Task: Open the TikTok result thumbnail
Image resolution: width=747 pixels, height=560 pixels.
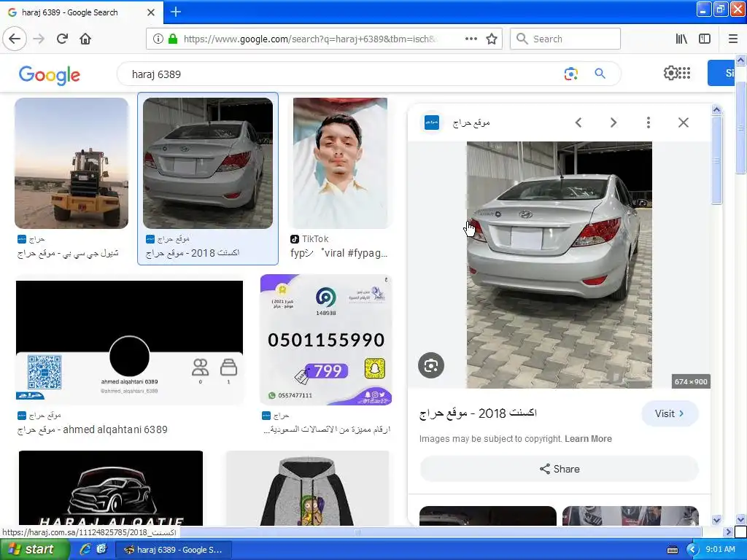Action: click(340, 163)
